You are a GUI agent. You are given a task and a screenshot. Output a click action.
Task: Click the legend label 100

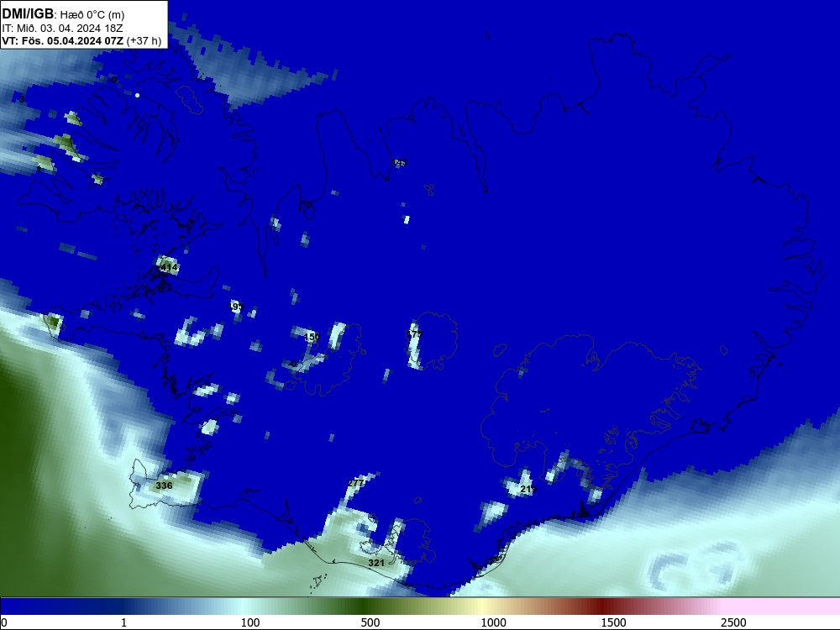coord(250,622)
